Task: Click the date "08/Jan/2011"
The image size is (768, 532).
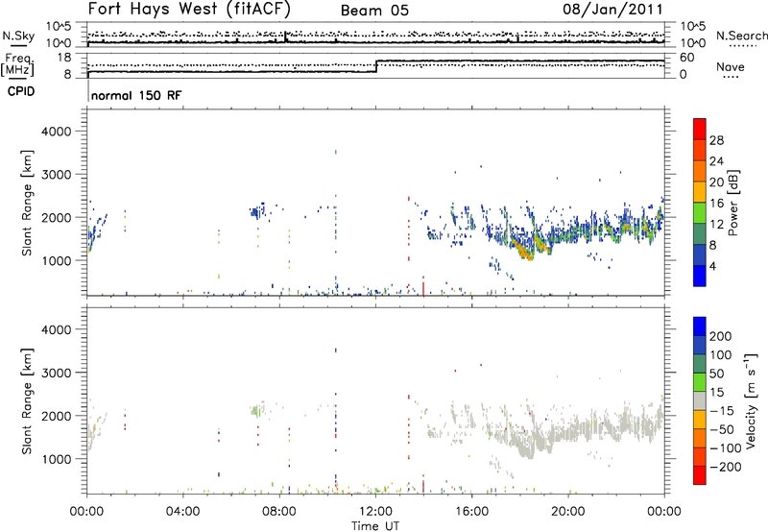Action: 612,9
